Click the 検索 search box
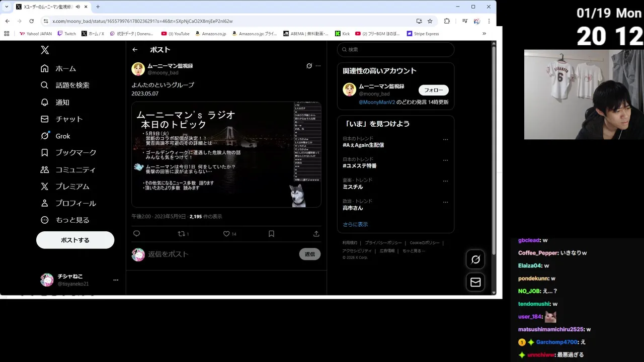The width and height of the screenshot is (644, 362). (395, 50)
